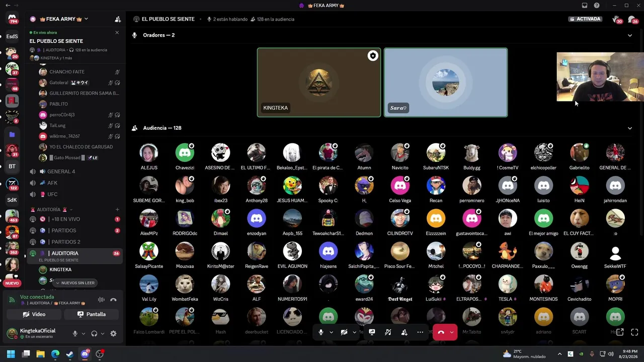Image resolution: width=644 pixels, height=362 pixels.
Task: Toggle microphone mute in stage control bar
Action: tap(321, 332)
